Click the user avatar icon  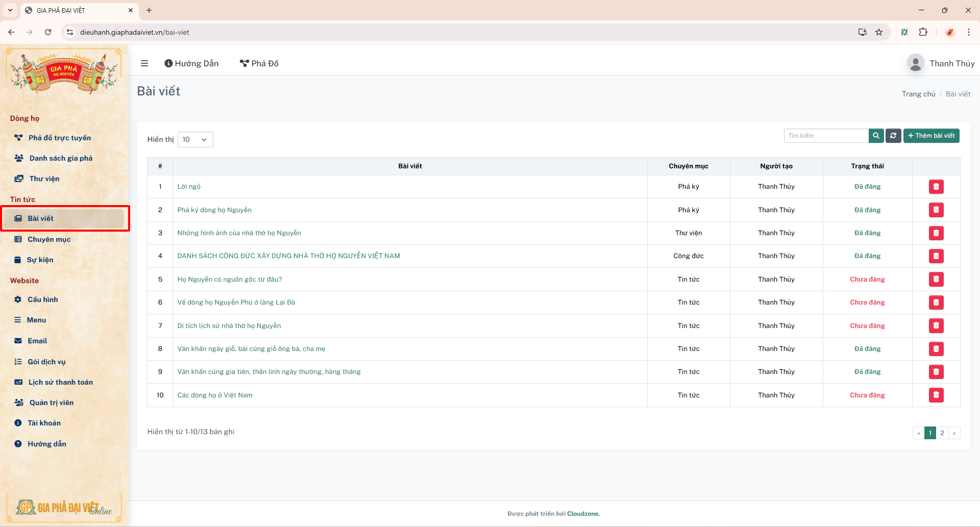click(915, 63)
